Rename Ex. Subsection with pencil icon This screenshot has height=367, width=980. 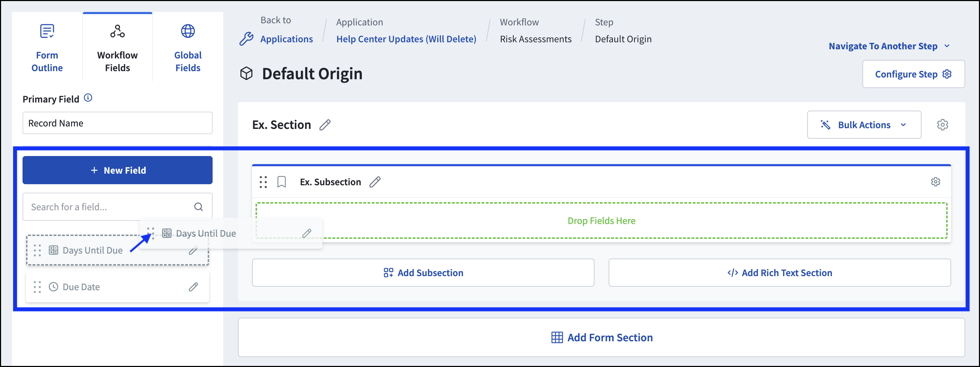[x=375, y=182]
